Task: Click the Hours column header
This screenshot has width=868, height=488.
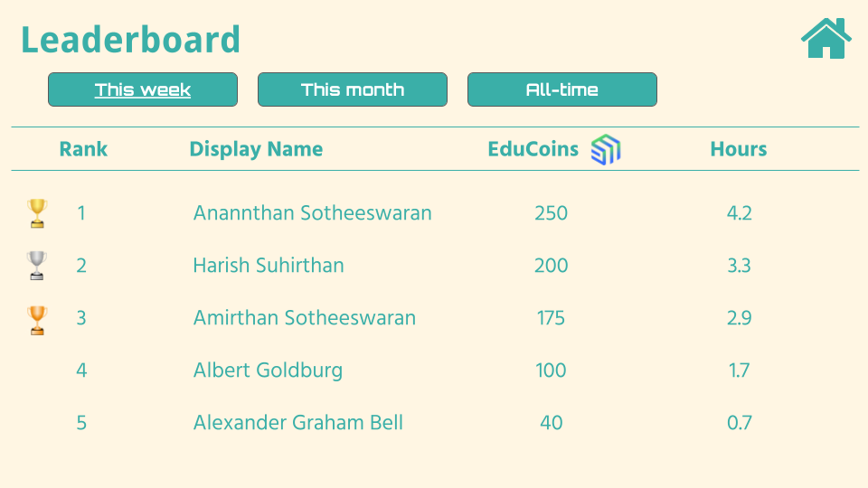Action: pos(739,149)
